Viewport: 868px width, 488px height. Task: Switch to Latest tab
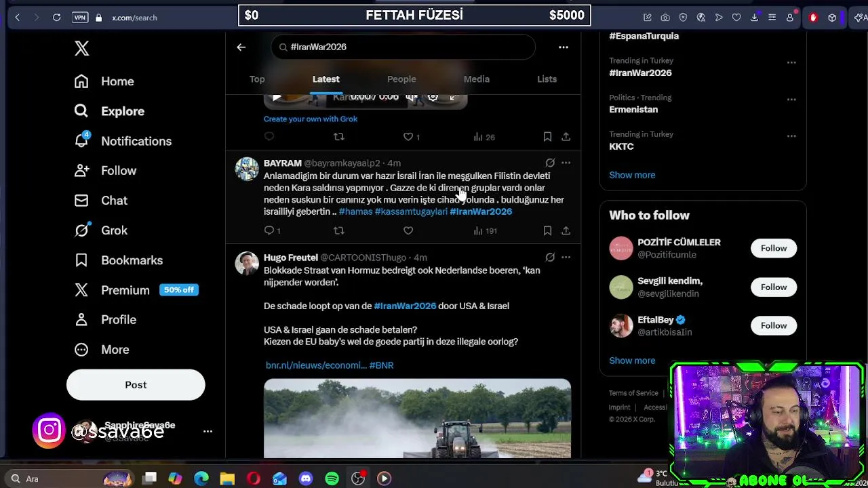(326, 79)
